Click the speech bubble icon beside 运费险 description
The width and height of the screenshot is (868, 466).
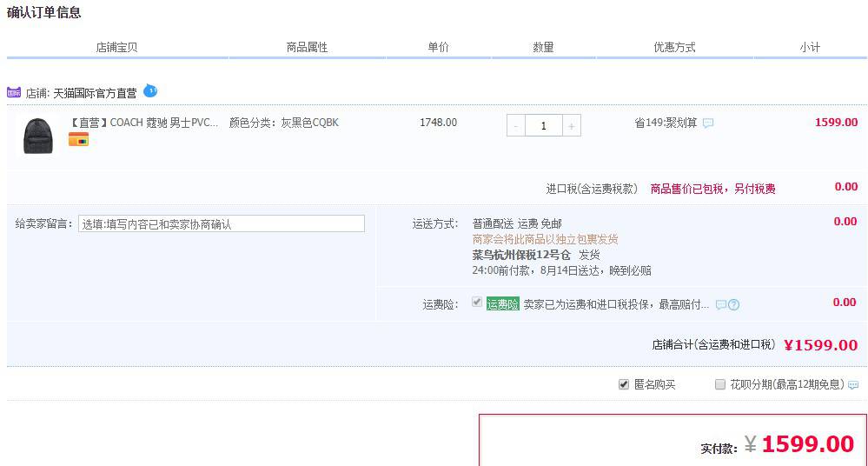(x=721, y=305)
